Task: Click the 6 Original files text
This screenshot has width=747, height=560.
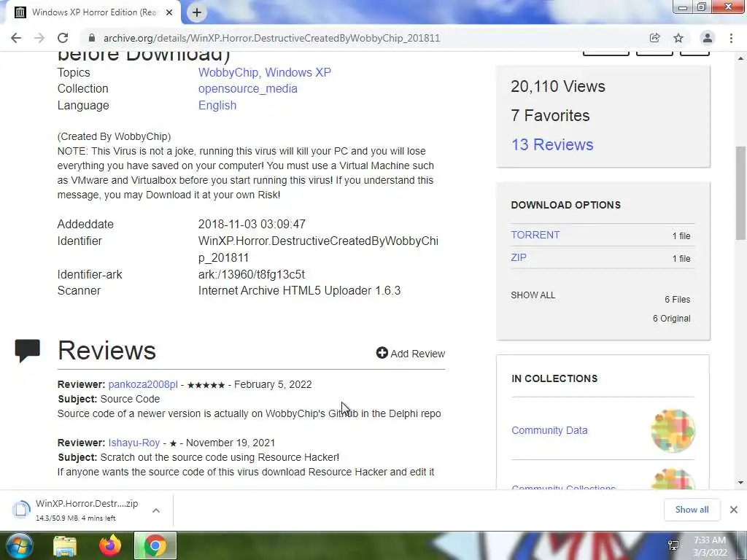Action: (672, 319)
